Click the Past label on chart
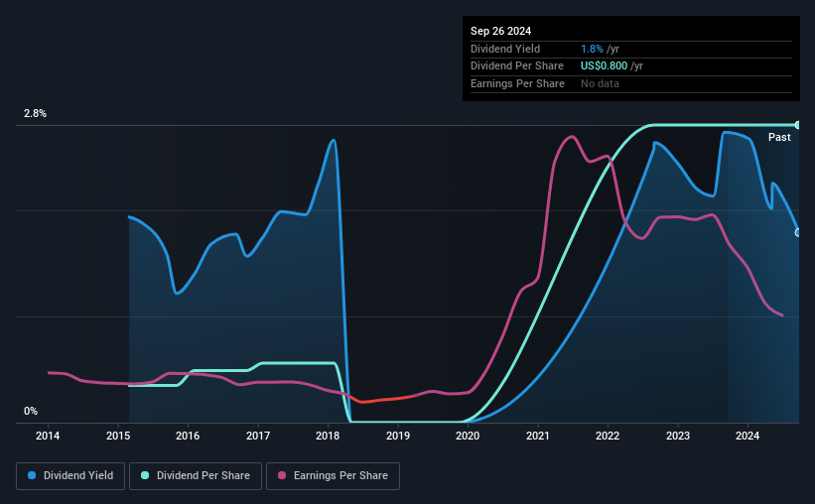This screenshot has height=504, width=815. 779,137
